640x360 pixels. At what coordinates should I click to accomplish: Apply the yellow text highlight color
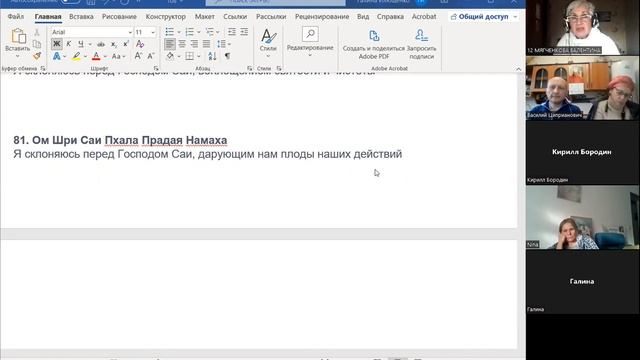click(76, 56)
